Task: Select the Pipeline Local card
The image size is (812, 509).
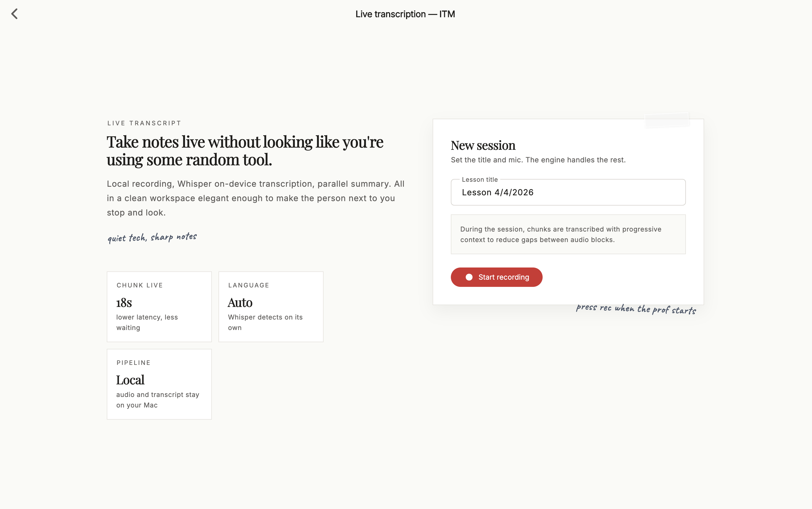Action: point(159,384)
